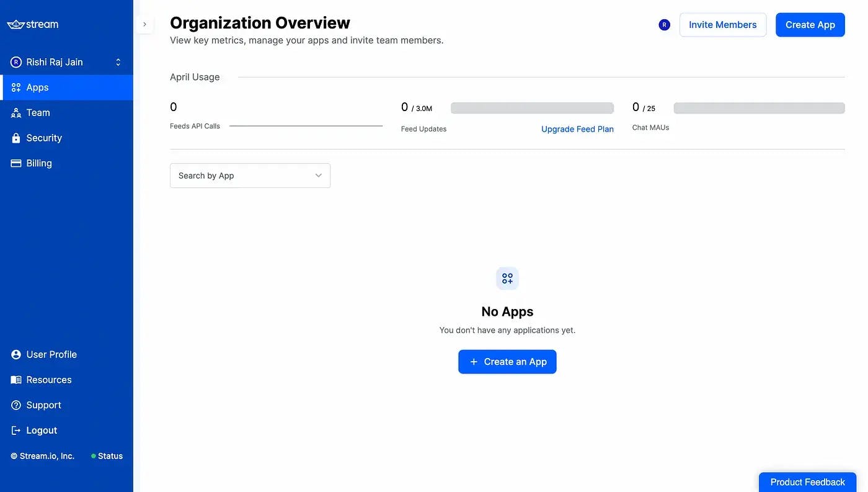This screenshot has width=868, height=492.
Task: Click the Resources book icon
Action: [16, 380]
